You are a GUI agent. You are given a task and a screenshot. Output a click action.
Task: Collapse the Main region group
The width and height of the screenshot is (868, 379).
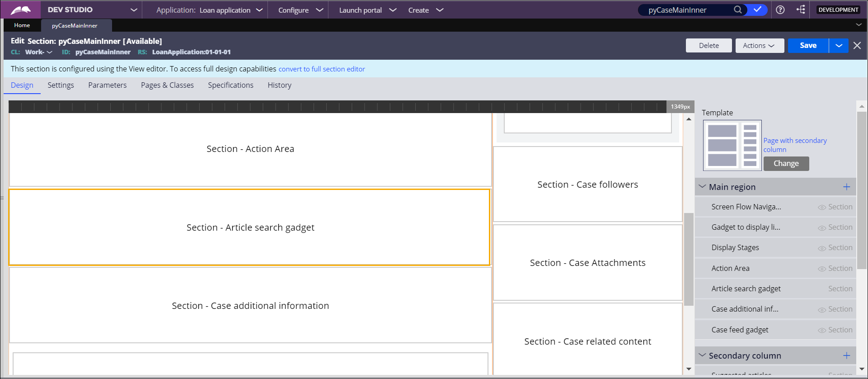(702, 187)
